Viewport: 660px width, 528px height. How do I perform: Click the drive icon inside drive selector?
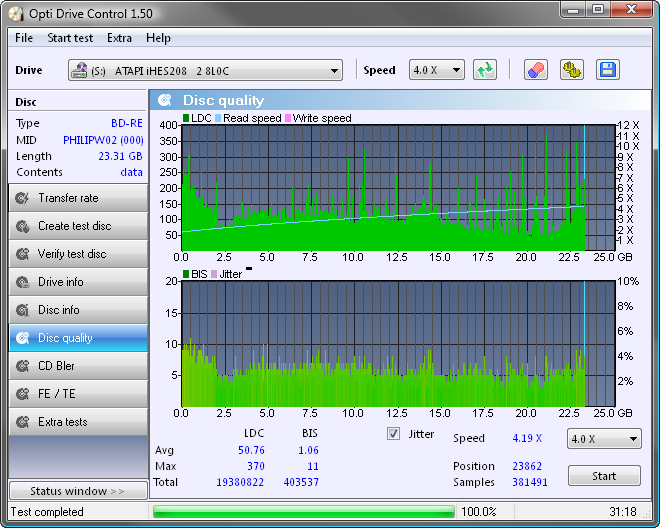click(79, 70)
